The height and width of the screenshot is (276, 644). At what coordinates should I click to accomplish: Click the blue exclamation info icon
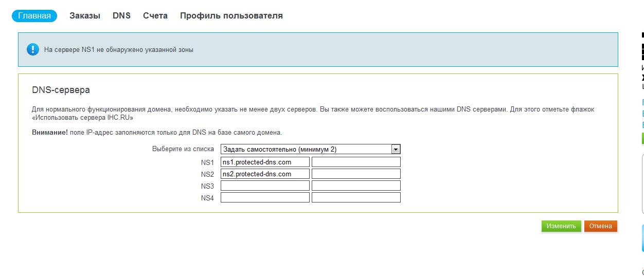coord(33,49)
